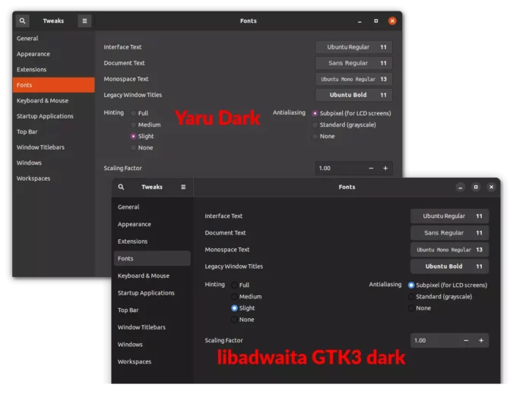Open Startup Applications in libadwaita dark sidebar
This screenshot has height=394, width=532.
[x=152, y=293]
